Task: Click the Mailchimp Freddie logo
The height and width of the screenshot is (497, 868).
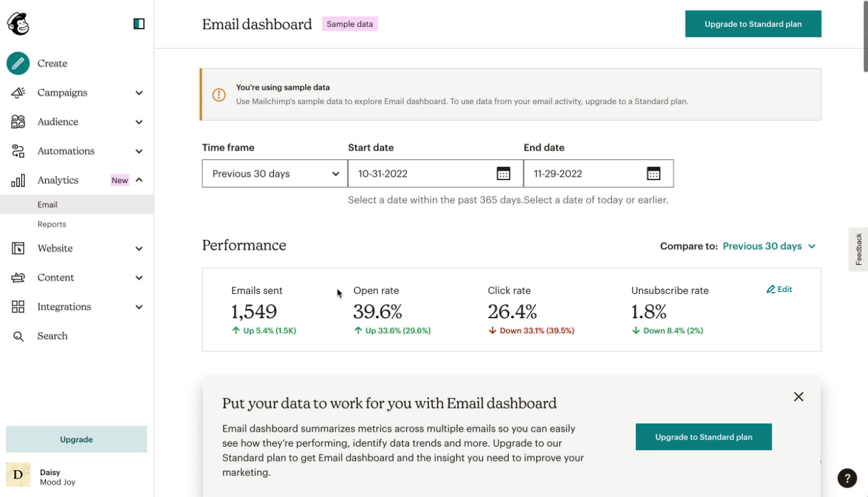Action: (18, 24)
